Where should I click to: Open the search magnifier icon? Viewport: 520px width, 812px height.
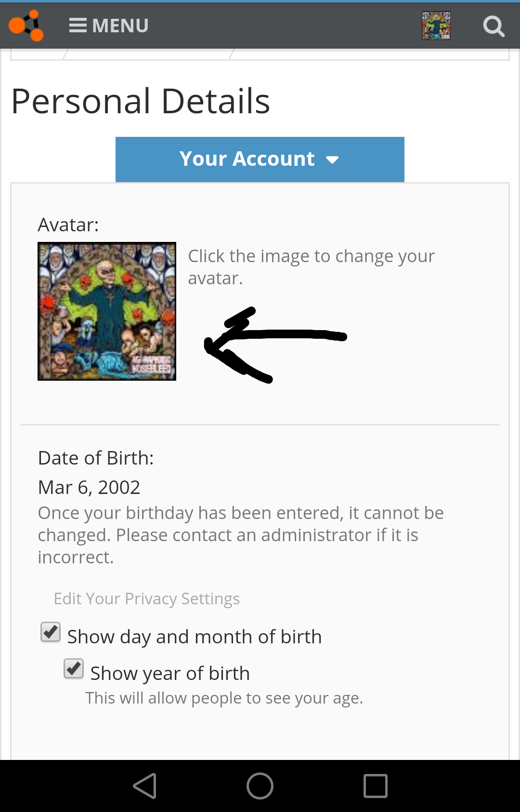pyautogui.click(x=494, y=26)
